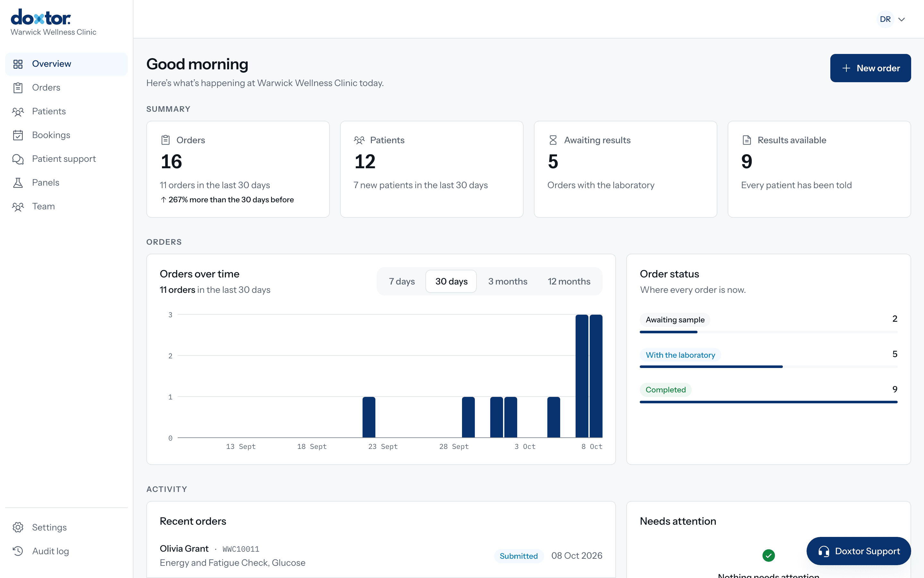924x578 pixels.
Task: Click the Orders clipboard icon in sidebar
Action: click(x=18, y=88)
